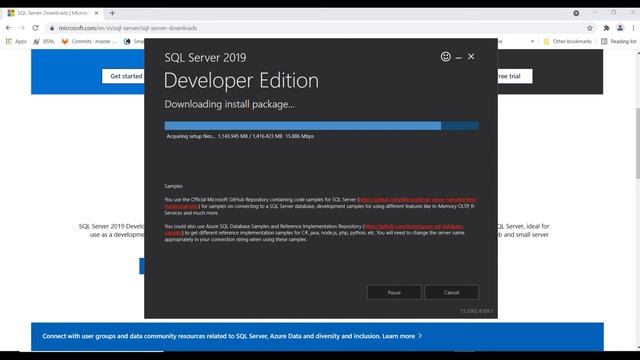Click the site lock icon in address bar

51,28
